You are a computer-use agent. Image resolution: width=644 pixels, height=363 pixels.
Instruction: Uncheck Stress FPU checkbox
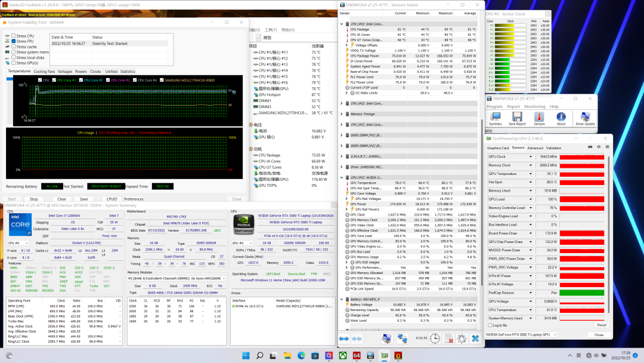coord(14,41)
